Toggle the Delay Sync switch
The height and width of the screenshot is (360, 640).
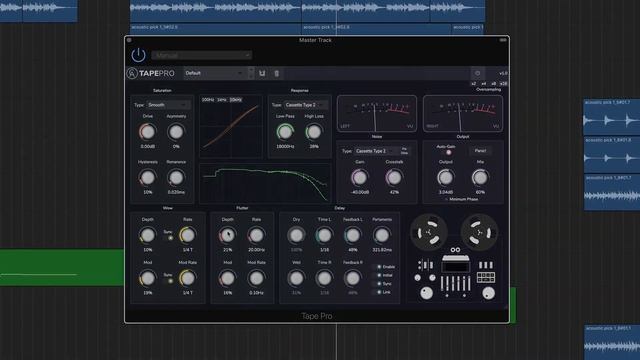pyautogui.click(x=378, y=284)
